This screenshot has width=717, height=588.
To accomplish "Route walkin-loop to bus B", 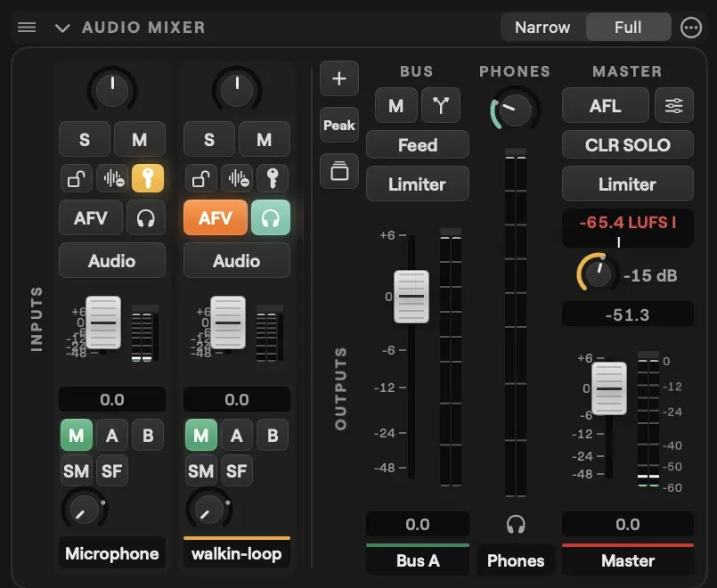I will point(273,436).
